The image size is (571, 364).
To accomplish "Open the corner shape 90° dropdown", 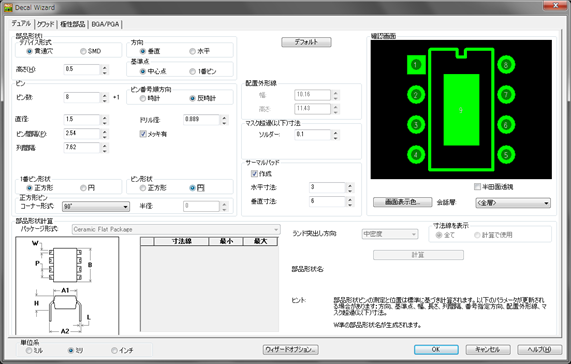I will click(96, 206).
